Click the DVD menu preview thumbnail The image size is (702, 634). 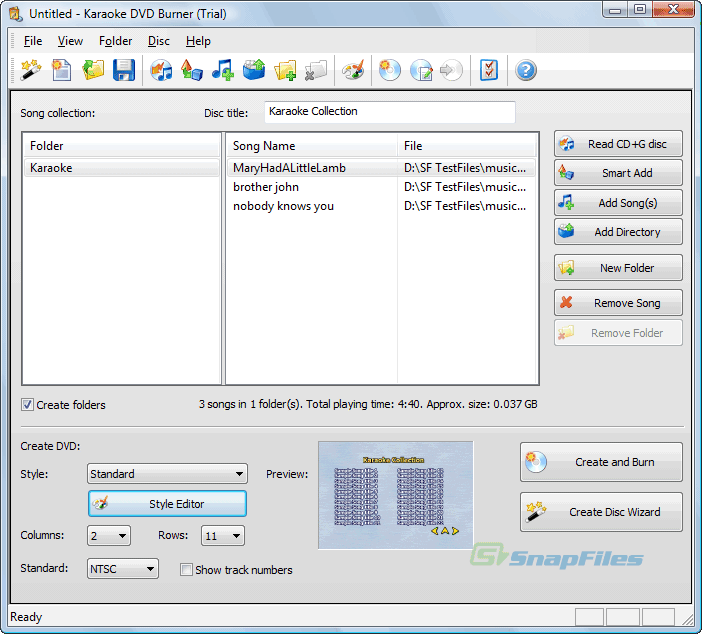395,495
